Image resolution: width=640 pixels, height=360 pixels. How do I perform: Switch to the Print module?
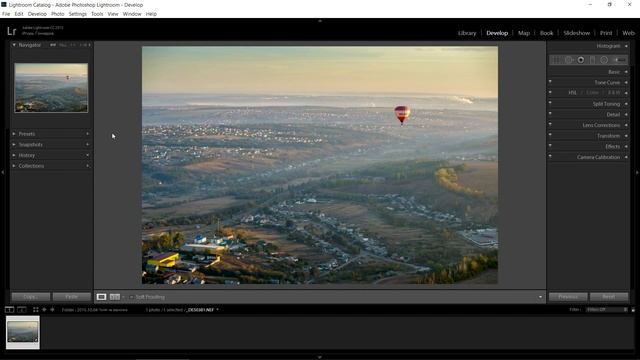point(606,33)
